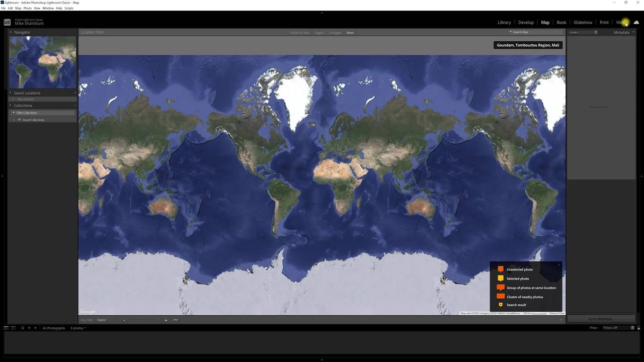Toggle the Untagged location filter
644x362 pixels.
[x=335, y=33]
